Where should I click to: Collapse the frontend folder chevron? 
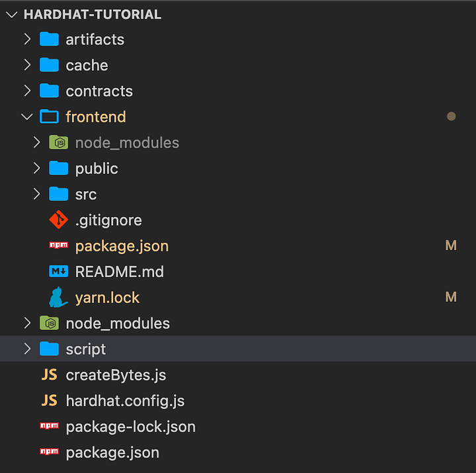[x=27, y=117]
